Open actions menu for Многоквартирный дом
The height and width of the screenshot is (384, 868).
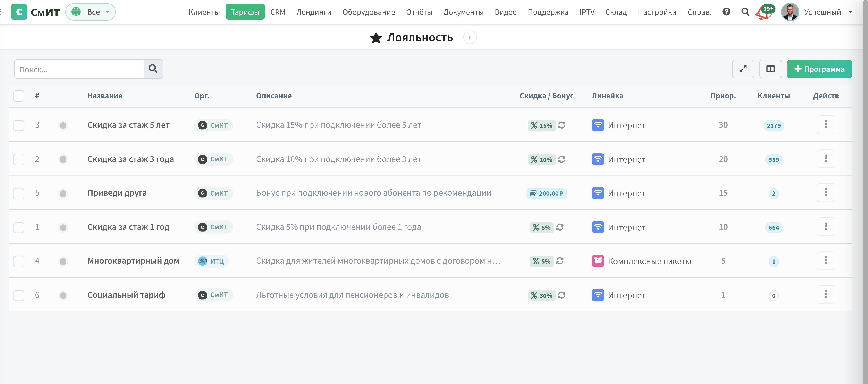coord(826,260)
